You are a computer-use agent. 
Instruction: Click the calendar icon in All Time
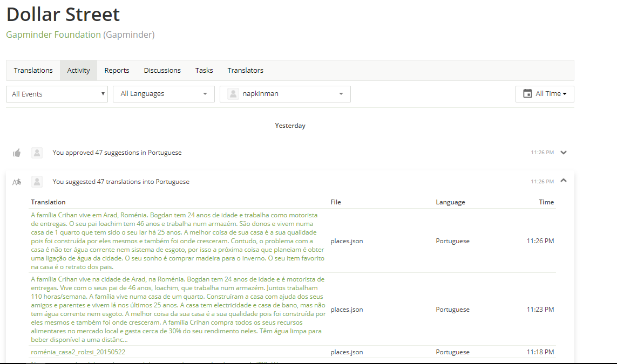coord(527,93)
